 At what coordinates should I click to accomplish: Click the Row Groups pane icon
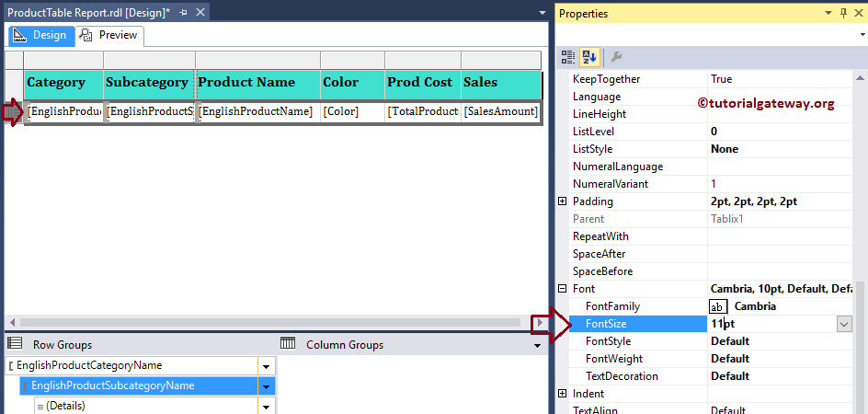click(15, 344)
